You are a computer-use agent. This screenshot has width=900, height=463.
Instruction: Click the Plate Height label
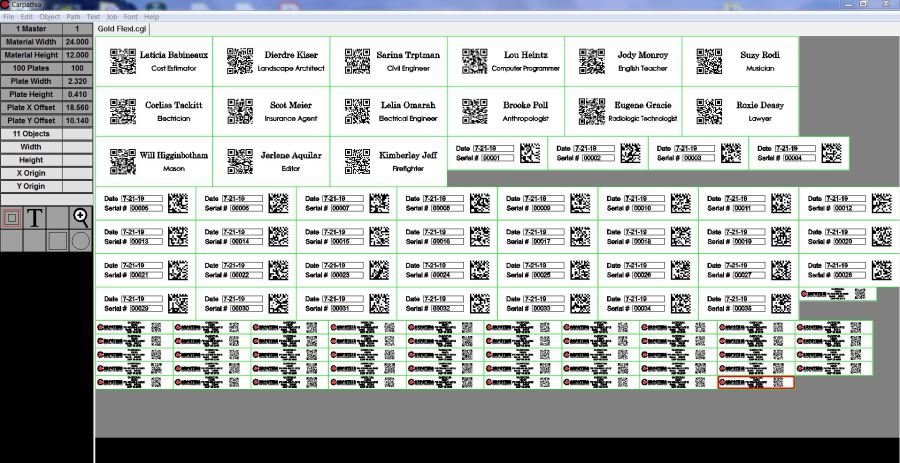coord(31,95)
